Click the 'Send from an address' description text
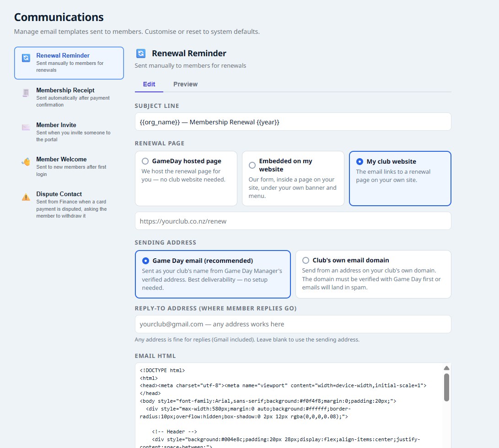 click(x=371, y=279)
